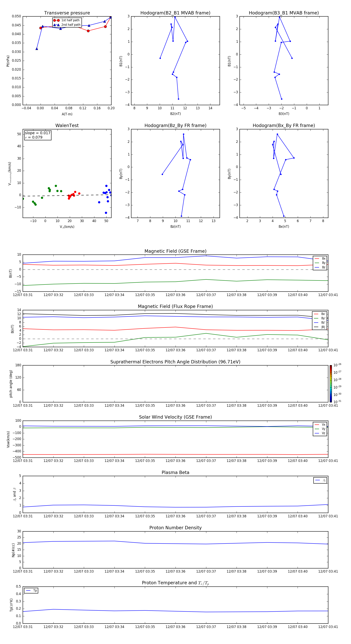Click the Proton Number Density title

(x=175, y=528)
